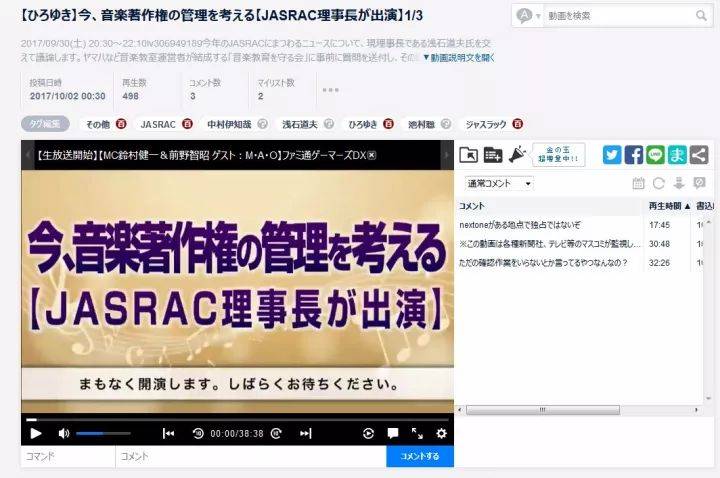Submit with the コメントする button
This screenshot has height=478, width=720.
(x=420, y=456)
